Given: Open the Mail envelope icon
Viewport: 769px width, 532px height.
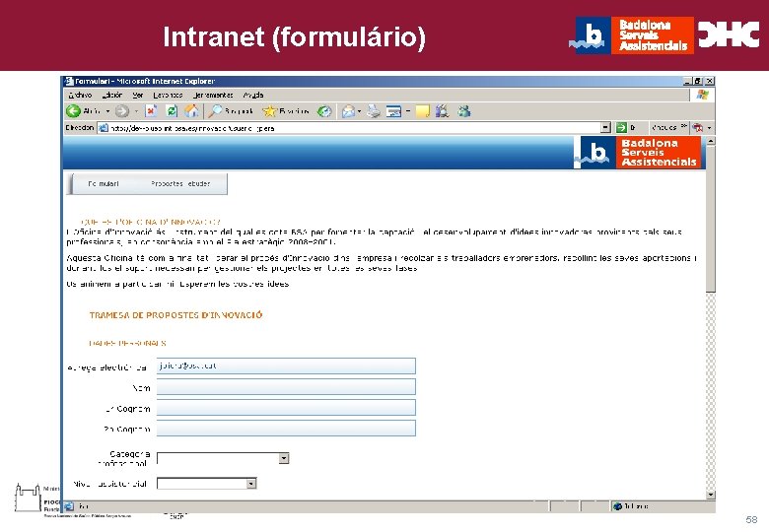Looking at the screenshot, I should 348,111.
